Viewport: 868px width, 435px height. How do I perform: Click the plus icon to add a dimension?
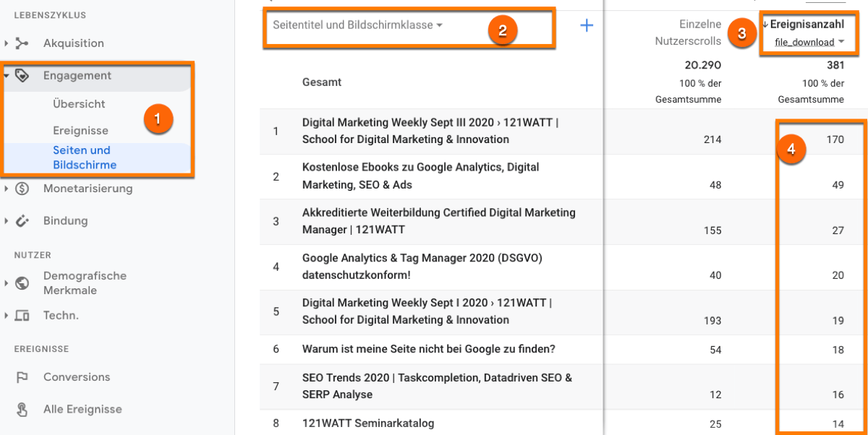tap(587, 25)
